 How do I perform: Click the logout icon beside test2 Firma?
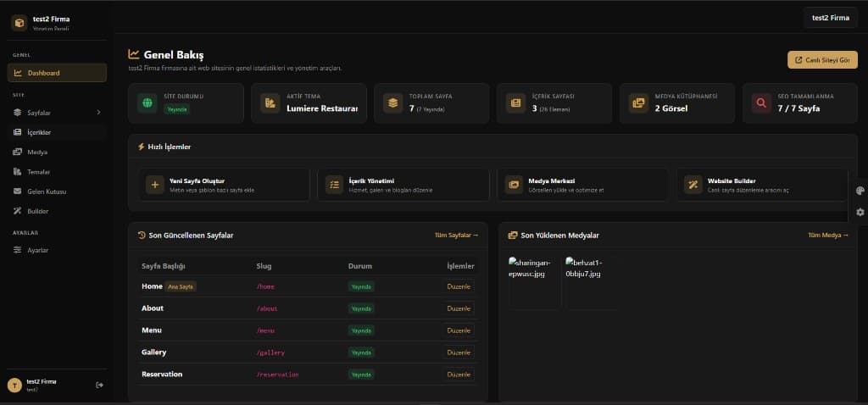(x=100, y=385)
